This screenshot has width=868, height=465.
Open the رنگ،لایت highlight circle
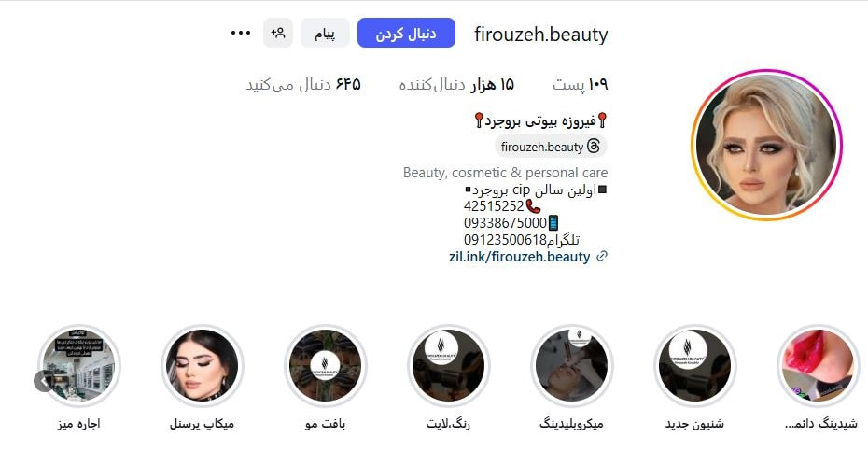click(x=448, y=365)
